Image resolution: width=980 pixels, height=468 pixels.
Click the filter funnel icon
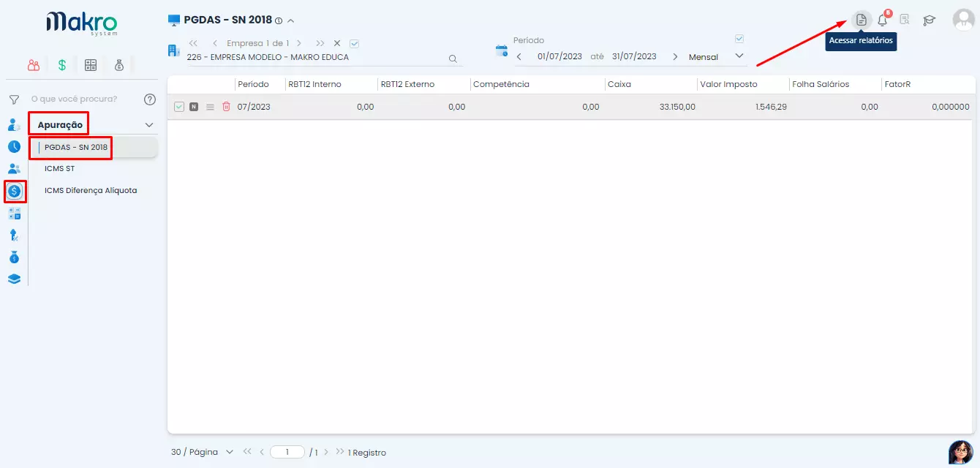13,99
